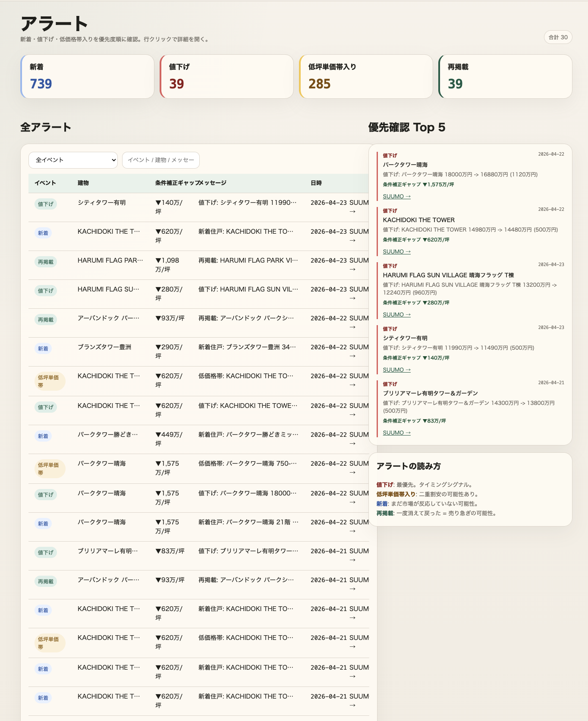Click the 低坪単価帯 badge on パークタワー晴海 row

pyautogui.click(x=50, y=469)
